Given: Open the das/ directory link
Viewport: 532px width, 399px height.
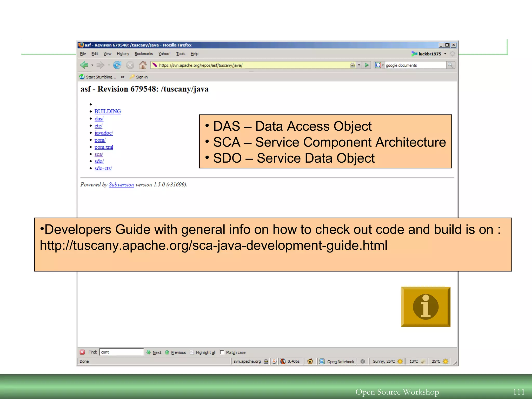Looking at the screenshot, I should [99, 118].
